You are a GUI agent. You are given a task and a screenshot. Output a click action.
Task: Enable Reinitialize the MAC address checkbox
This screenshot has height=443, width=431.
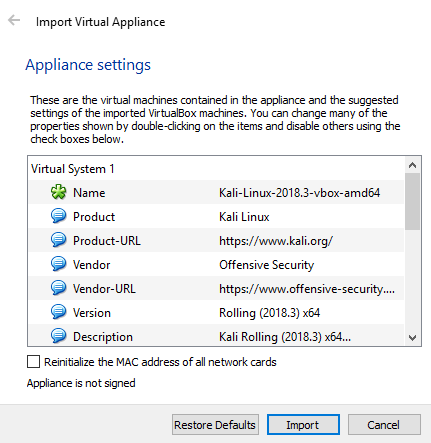(x=33, y=362)
